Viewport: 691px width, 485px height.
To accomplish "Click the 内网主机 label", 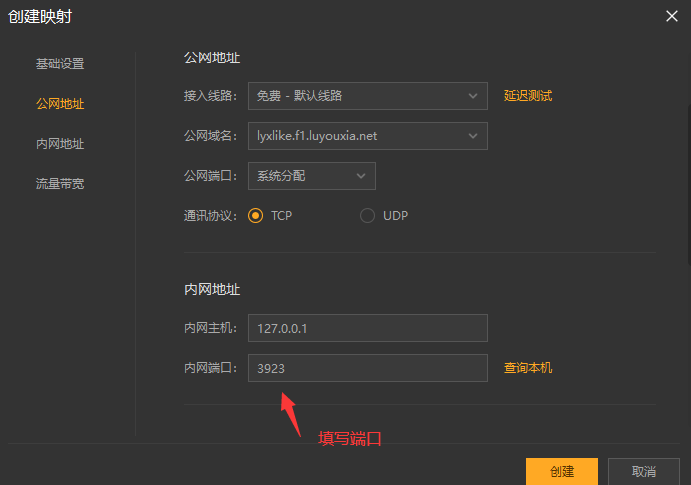I will (x=210, y=328).
